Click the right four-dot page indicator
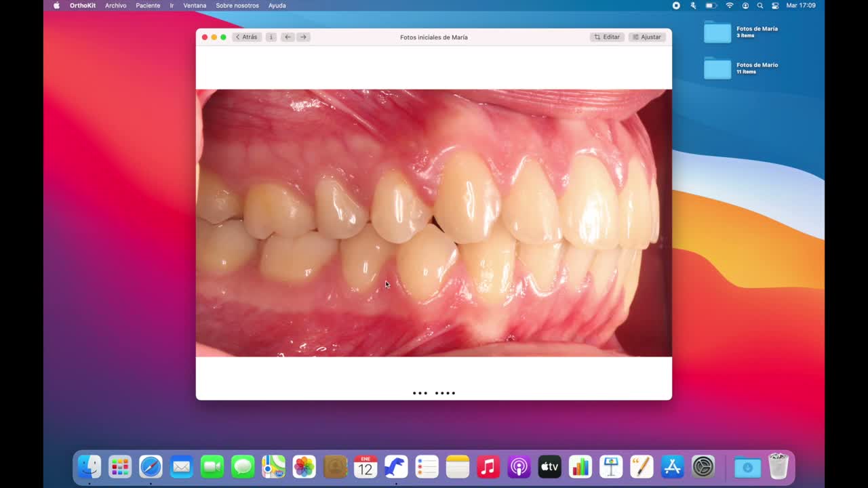Viewport: 868px width, 488px height. point(445,393)
